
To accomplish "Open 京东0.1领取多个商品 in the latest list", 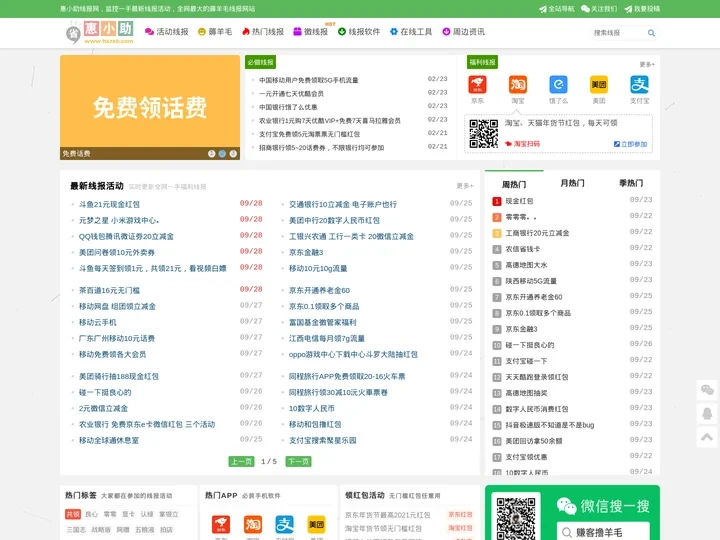I will 324,306.
